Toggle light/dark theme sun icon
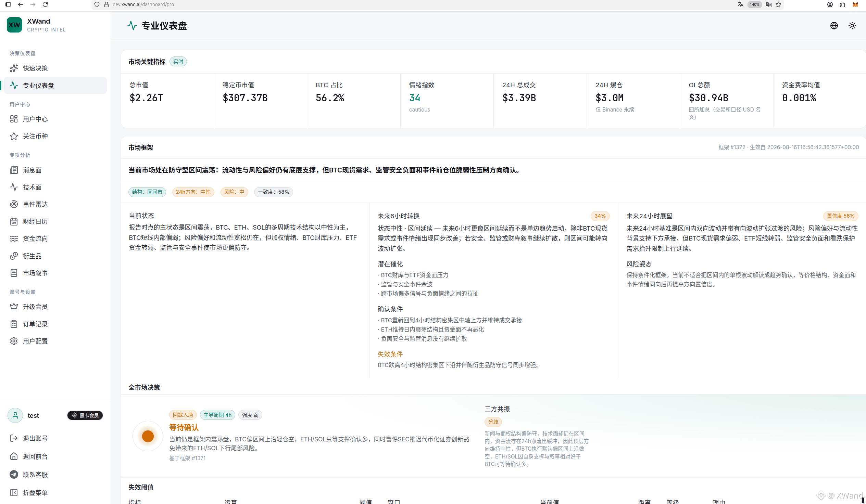Screen dimensions: 866x504 (x=852, y=26)
